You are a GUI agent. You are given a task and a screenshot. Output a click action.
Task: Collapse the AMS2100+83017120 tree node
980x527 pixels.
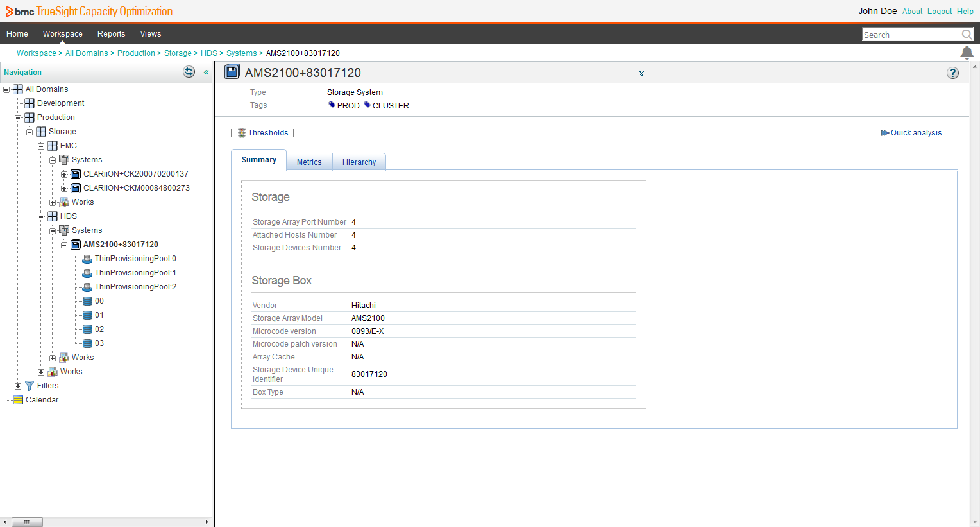click(64, 245)
